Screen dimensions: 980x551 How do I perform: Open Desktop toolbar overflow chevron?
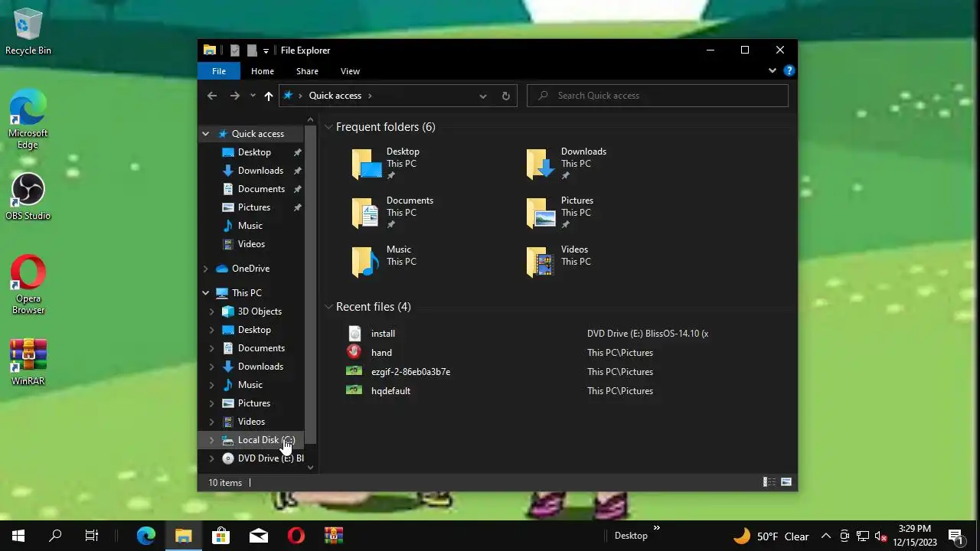click(x=656, y=528)
